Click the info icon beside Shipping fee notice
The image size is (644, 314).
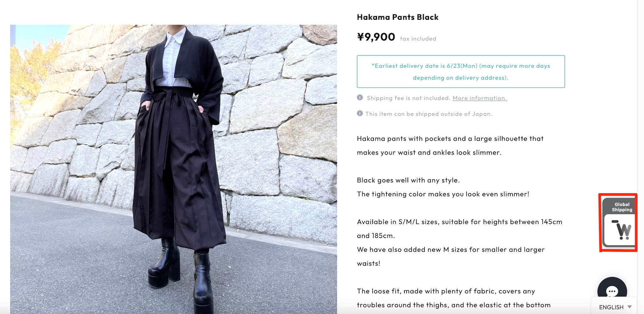click(x=360, y=97)
